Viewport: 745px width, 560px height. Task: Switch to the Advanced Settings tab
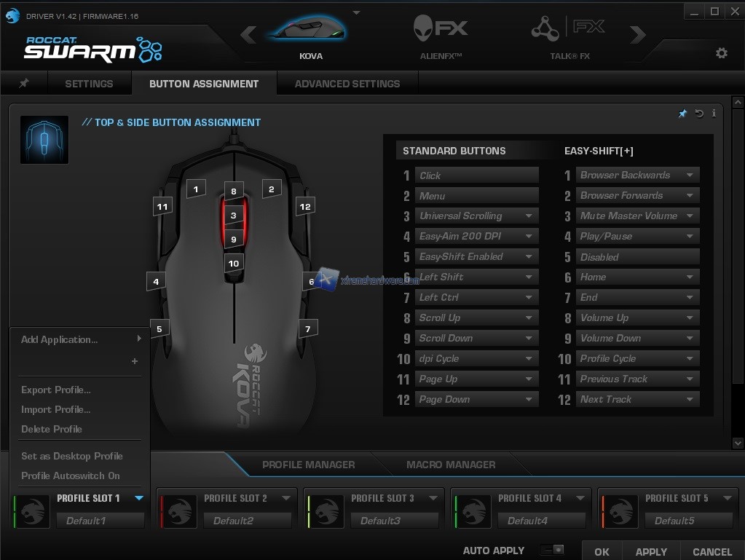pos(347,84)
